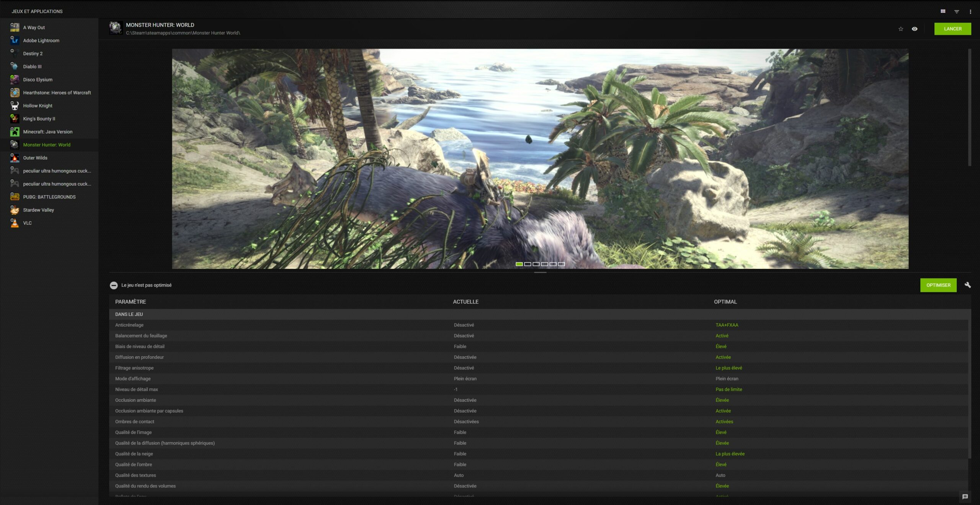Select the Destiny 2 icon in sidebar
This screenshot has height=505, width=980.
tap(15, 53)
